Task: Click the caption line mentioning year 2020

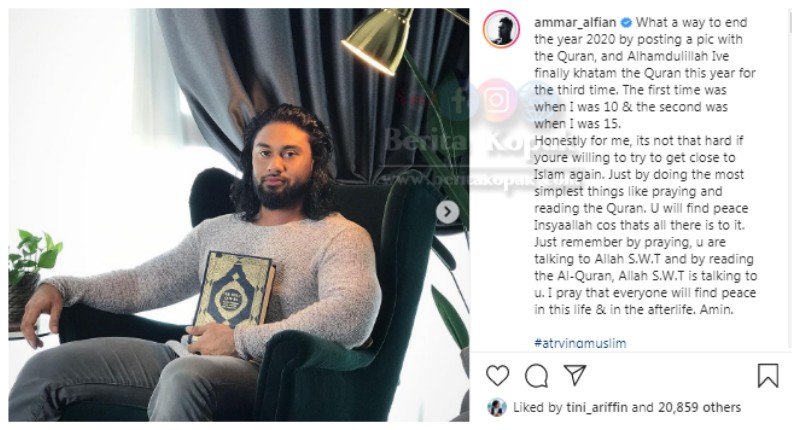Action: click(x=638, y=39)
